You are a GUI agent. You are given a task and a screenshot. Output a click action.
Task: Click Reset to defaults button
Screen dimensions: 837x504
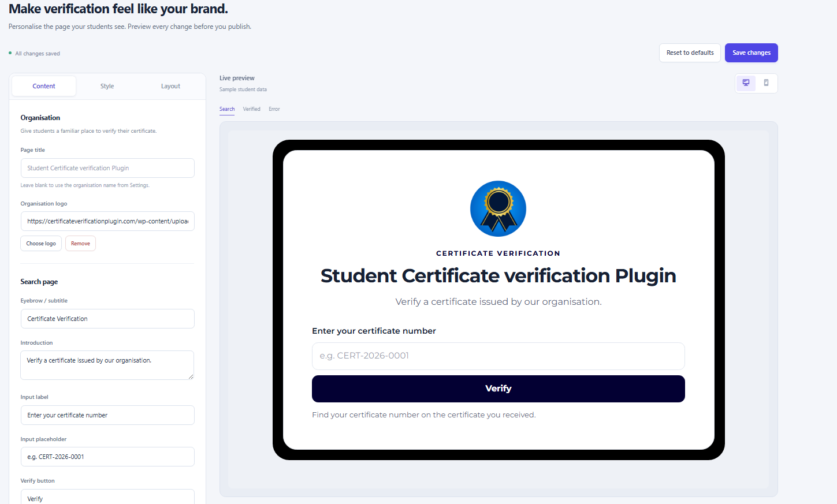[x=690, y=53]
